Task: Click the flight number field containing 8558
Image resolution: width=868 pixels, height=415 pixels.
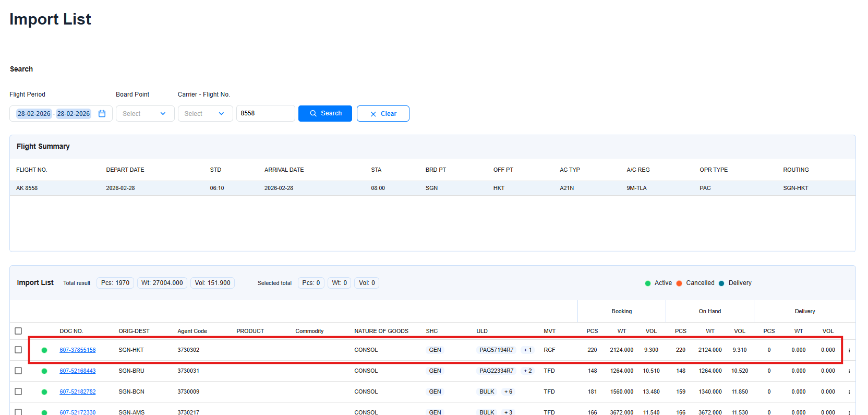Action: pos(265,113)
